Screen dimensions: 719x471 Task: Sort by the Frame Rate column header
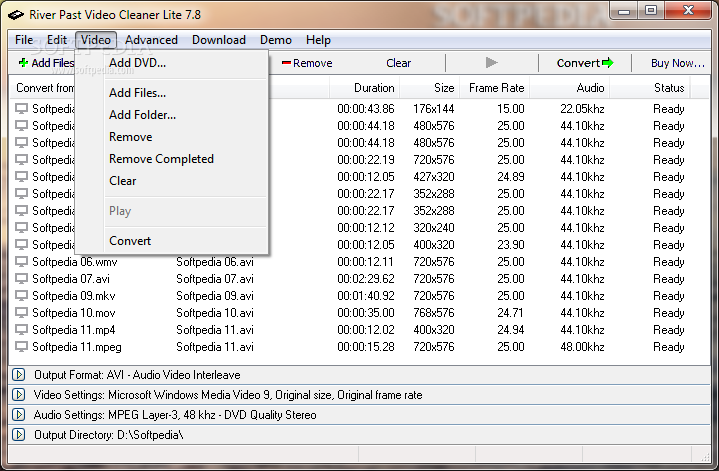497,88
